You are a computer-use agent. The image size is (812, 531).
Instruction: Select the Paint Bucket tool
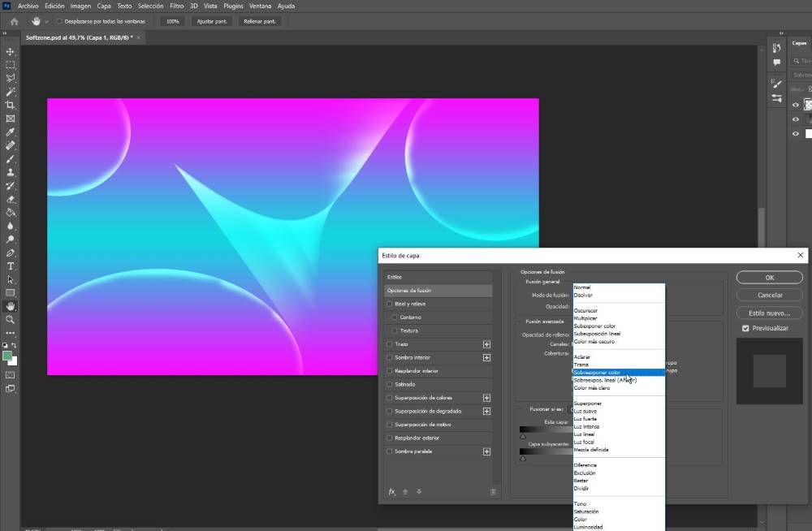[10, 213]
